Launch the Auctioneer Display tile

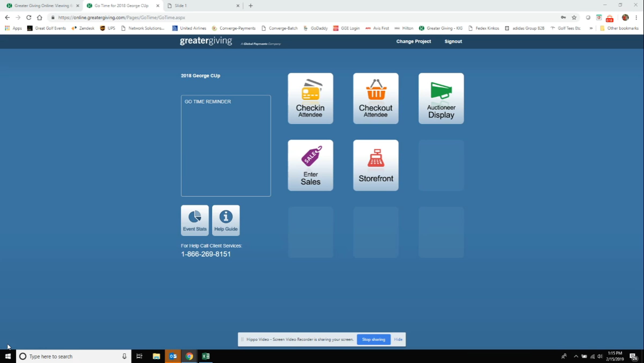pos(441,98)
